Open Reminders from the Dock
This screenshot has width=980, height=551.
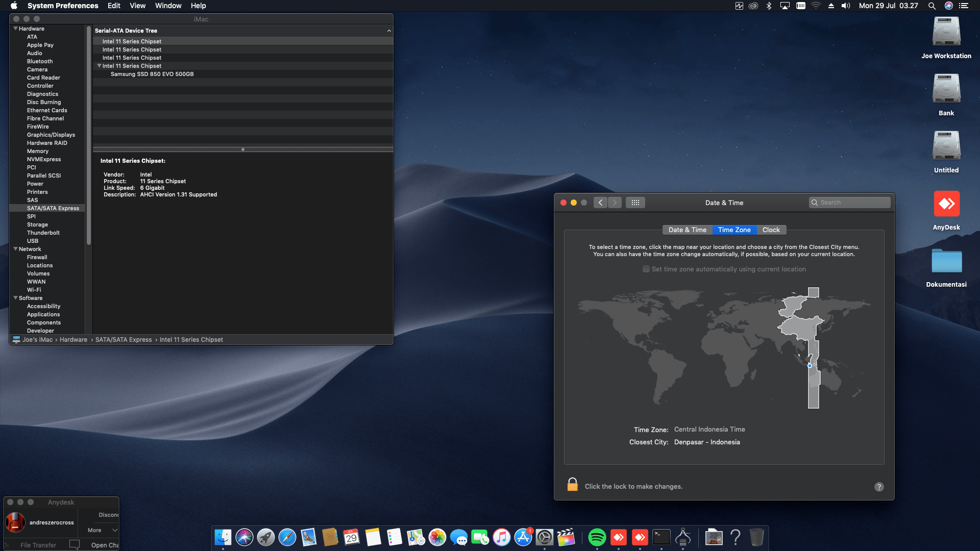[x=395, y=537]
